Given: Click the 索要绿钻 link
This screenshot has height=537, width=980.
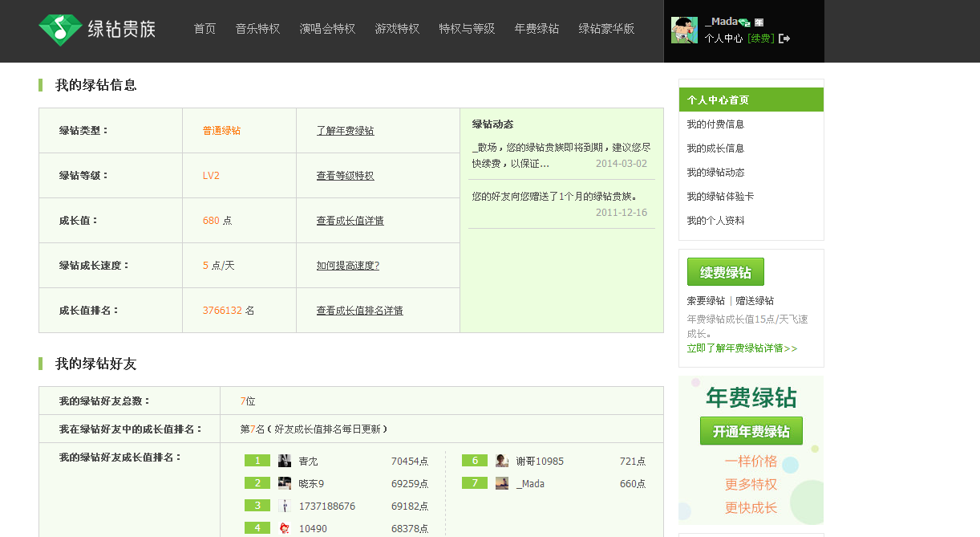Looking at the screenshot, I should coord(706,301).
